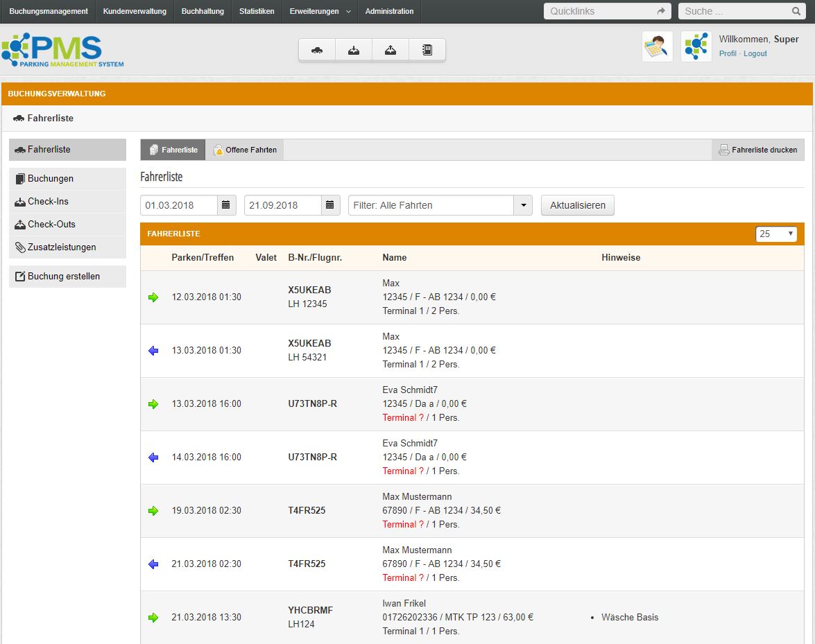Screen dimensions: 815x644
Task: Focus the Suche search field
Action: click(x=741, y=11)
